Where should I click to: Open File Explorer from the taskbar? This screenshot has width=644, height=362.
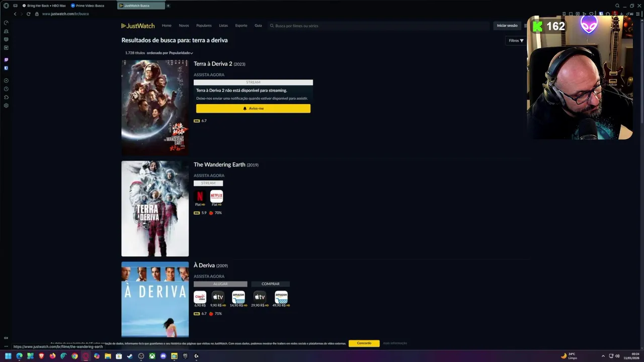tap(108, 356)
